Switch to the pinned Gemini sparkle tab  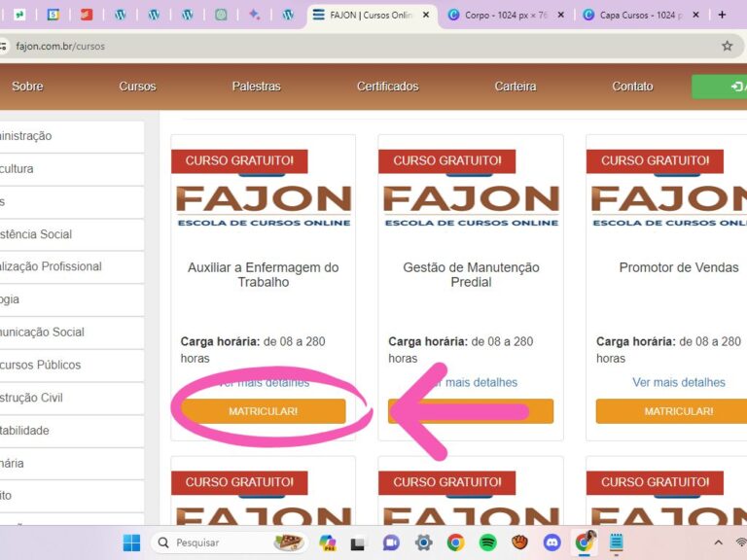(x=255, y=16)
